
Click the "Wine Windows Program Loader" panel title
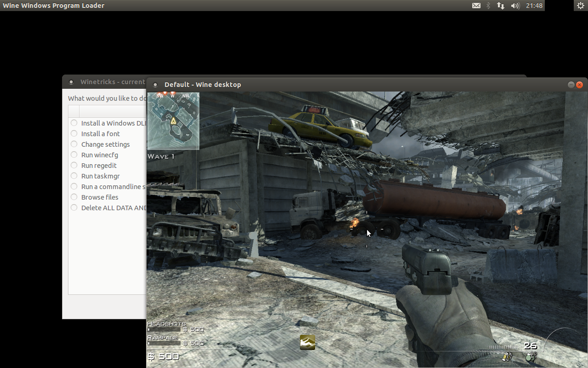54,6
